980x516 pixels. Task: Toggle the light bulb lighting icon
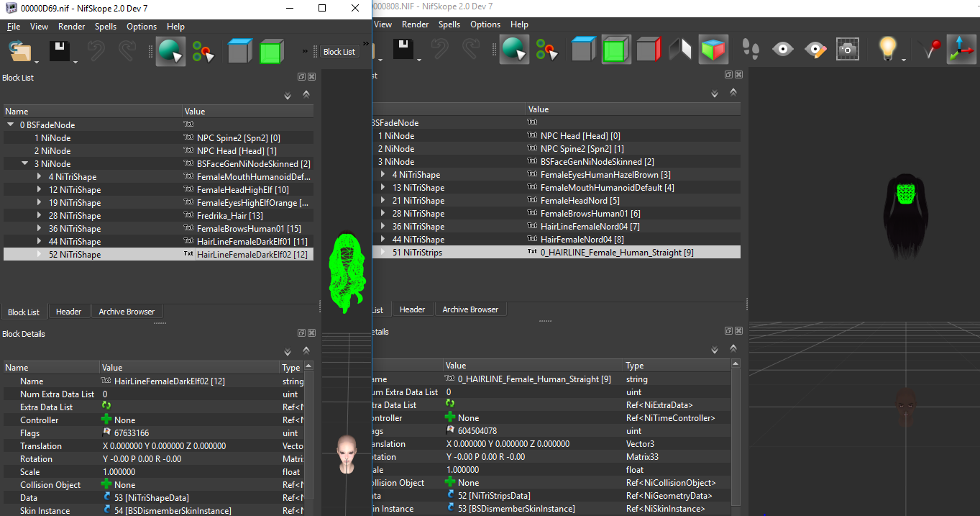[x=888, y=49]
